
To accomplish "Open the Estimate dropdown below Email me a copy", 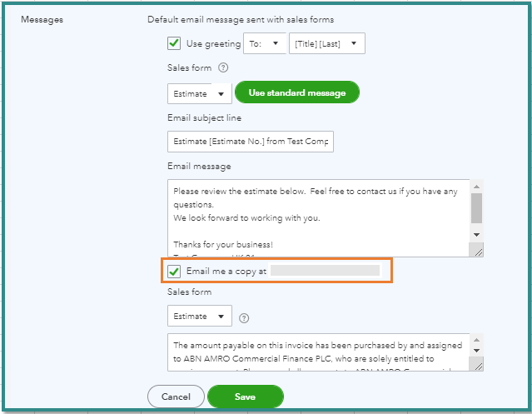I will click(x=199, y=317).
